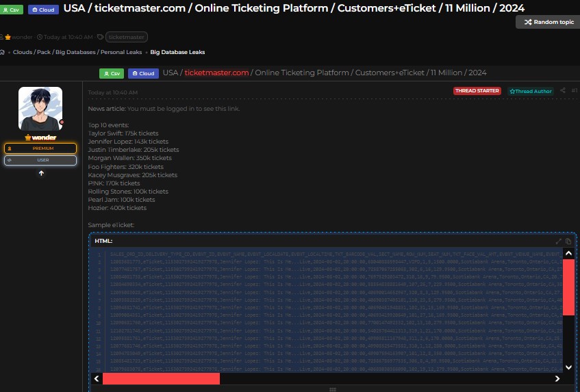The width and height of the screenshot is (580, 392).
Task: Go to the Clouds / Pack / Big Databases breadcrumb
Action: point(77,52)
